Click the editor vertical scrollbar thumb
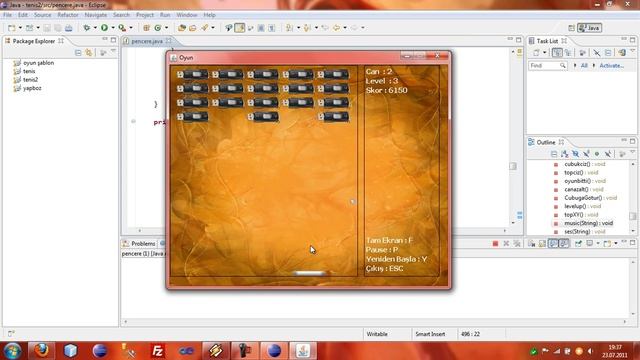This screenshot has width=640, height=360. click(x=513, y=166)
